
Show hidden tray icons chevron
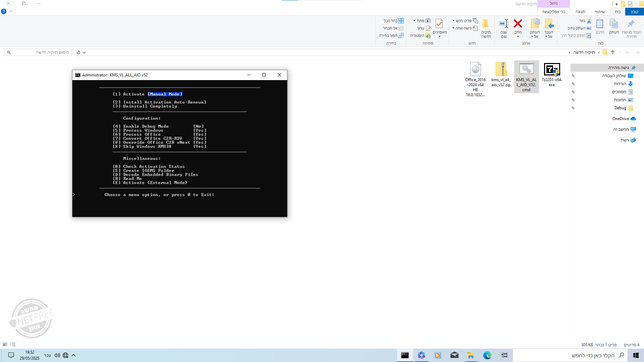tap(73, 355)
